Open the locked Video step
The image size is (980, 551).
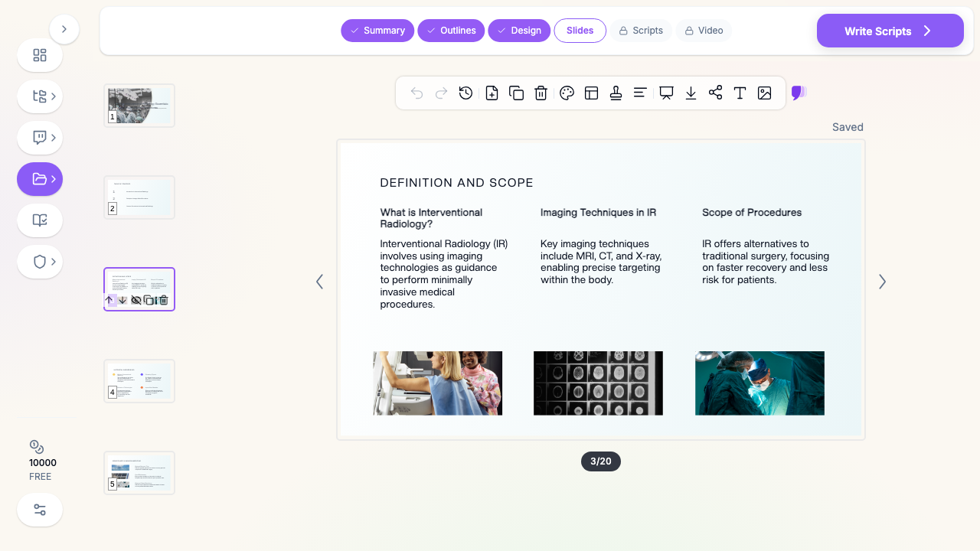[x=704, y=31]
